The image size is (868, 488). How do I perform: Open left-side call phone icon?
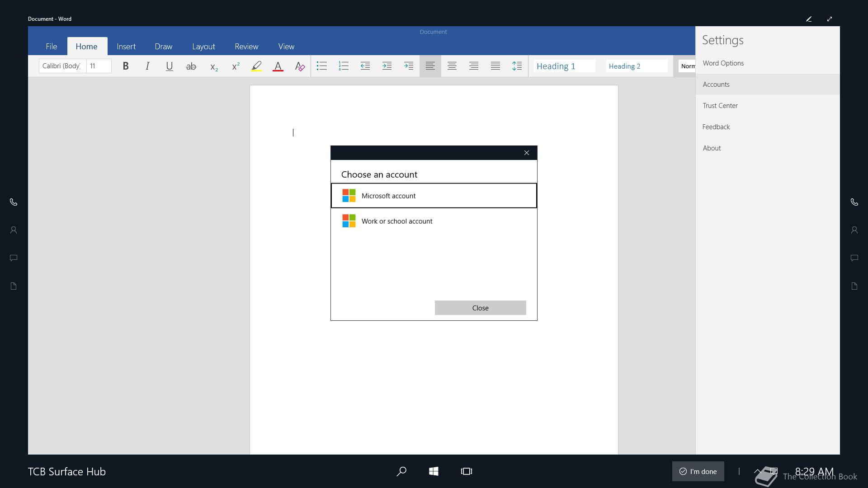(14, 202)
